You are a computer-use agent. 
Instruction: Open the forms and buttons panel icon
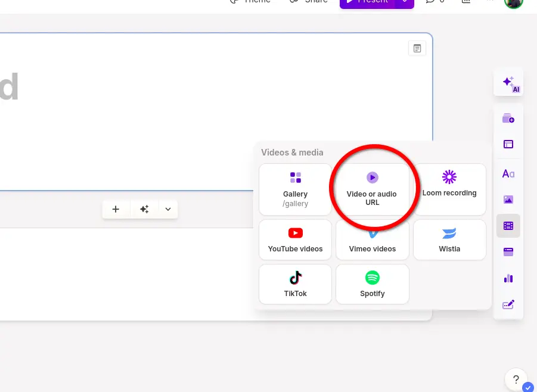[508, 304]
